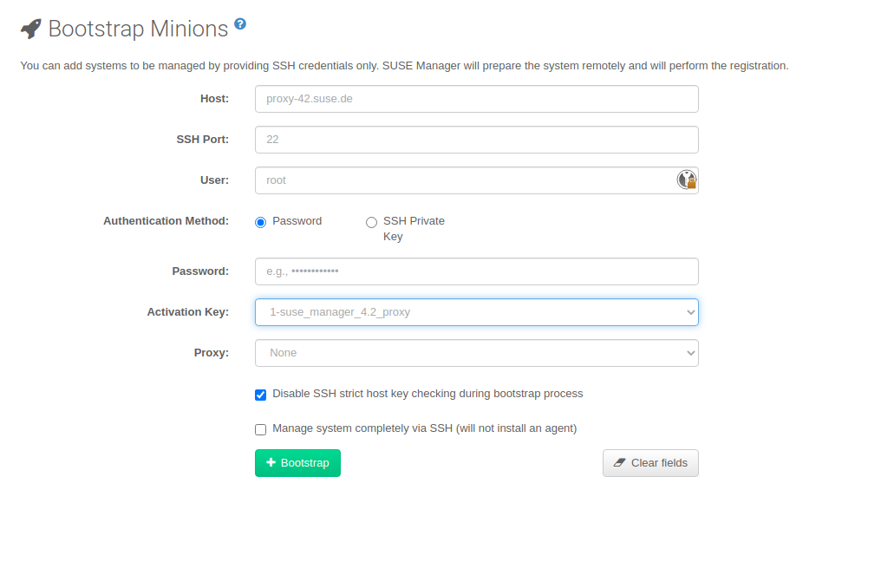This screenshot has height=588, width=881.
Task: Disable SSH strict host key checking checkbox
Action: point(260,395)
